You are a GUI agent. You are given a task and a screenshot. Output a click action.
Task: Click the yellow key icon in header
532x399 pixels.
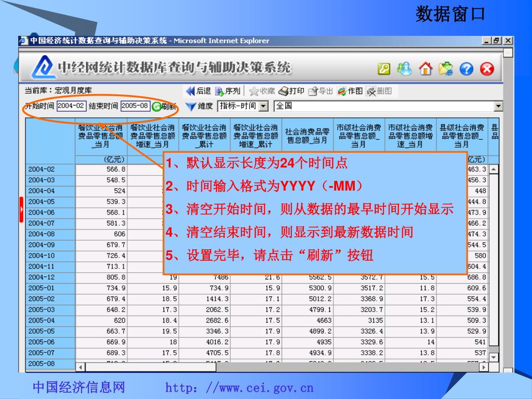click(x=384, y=69)
